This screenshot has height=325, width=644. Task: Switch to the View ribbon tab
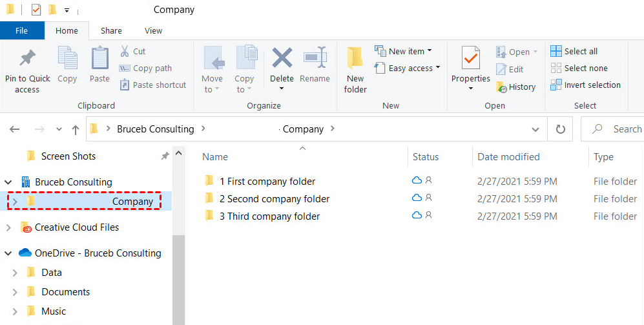pos(153,30)
